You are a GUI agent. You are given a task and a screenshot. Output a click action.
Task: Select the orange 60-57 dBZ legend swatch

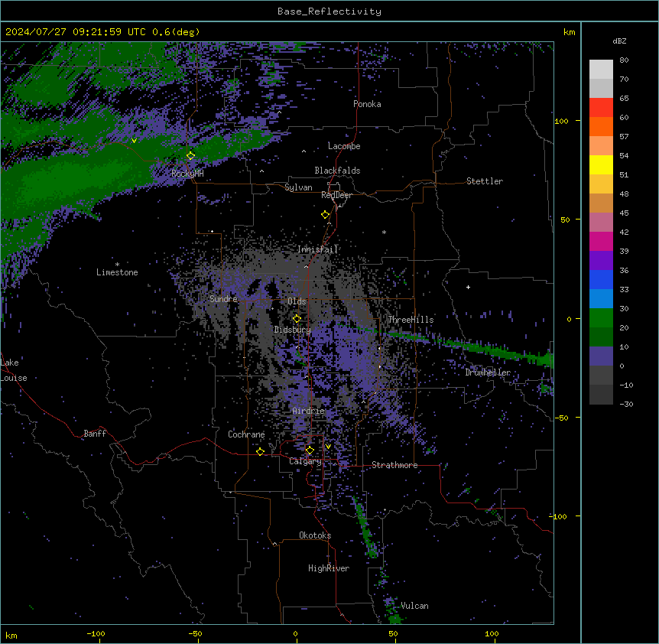[601, 126]
